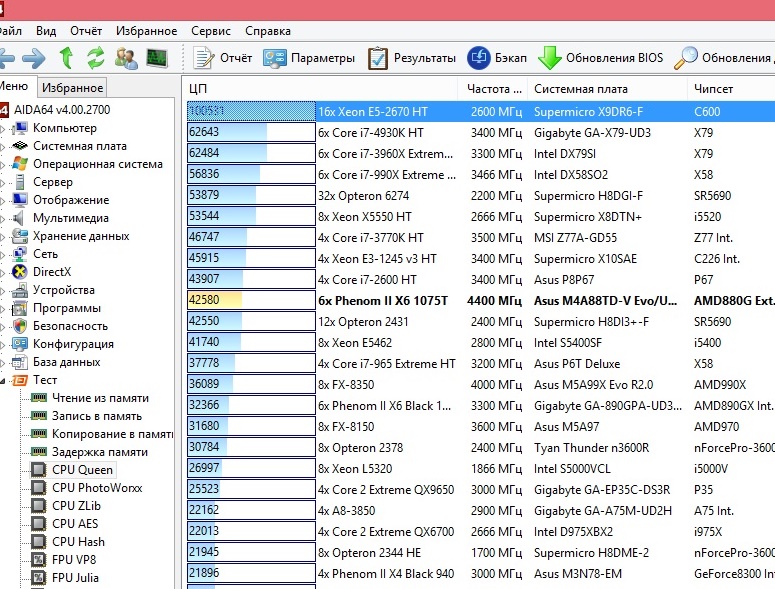Click the Бэкап toolbar button

pyautogui.click(x=497, y=58)
